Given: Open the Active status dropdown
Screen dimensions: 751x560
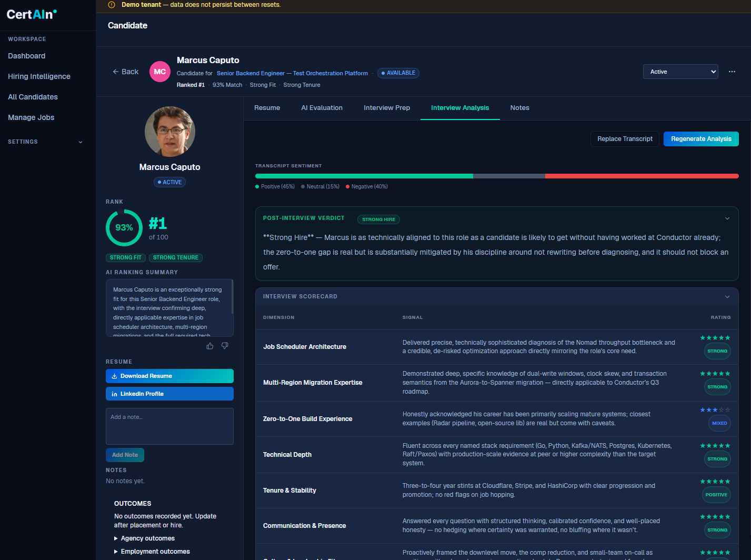Looking at the screenshot, I should (x=680, y=72).
